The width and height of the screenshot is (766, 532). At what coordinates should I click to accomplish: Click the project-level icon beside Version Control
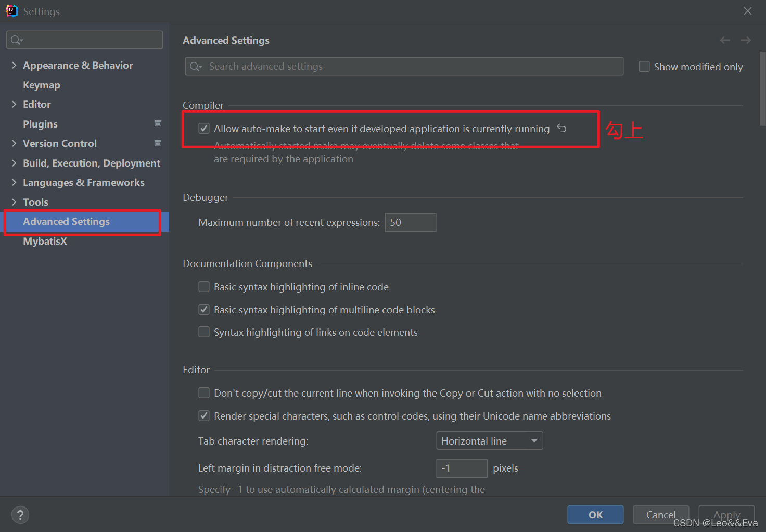pos(158,143)
